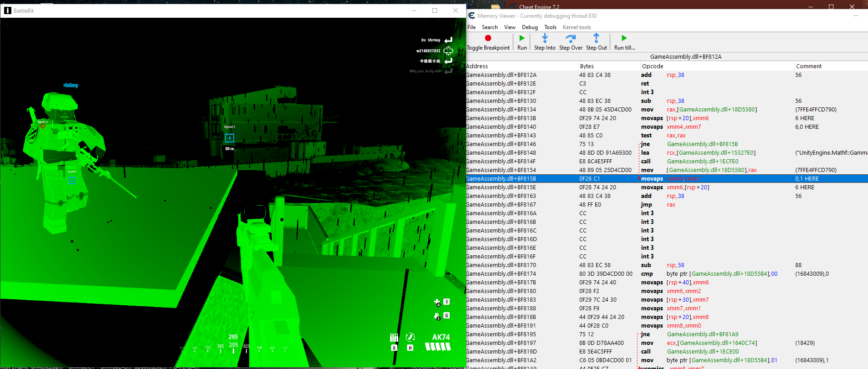Image resolution: width=868 pixels, height=369 pixels.
Task: Click the BattleBit window icon in its title bar
Action: [x=7, y=10]
